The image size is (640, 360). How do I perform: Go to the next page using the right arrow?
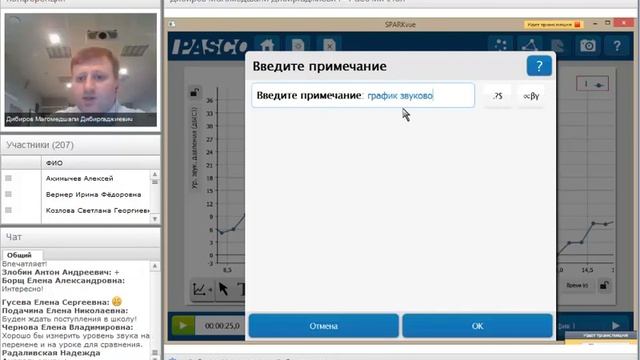[616, 325]
